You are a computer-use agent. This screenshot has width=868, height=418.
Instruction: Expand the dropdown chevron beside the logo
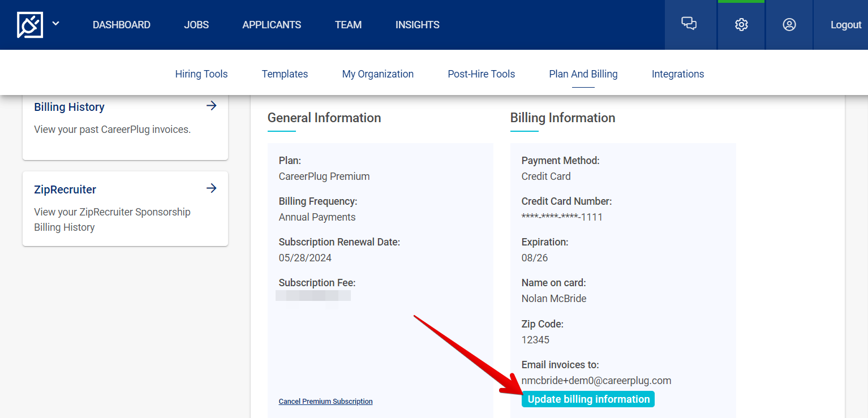pyautogui.click(x=55, y=24)
